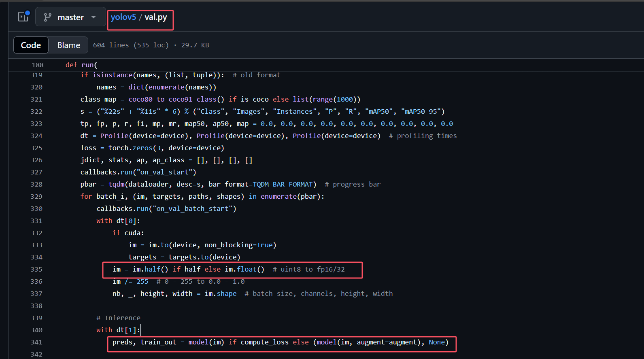Image resolution: width=644 pixels, height=359 pixels.
Task: Click the zeros method on line 325
Action: 142,148
